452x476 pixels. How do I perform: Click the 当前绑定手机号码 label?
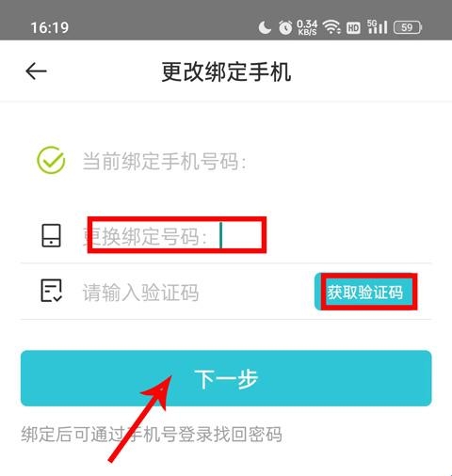coord(164,161)
